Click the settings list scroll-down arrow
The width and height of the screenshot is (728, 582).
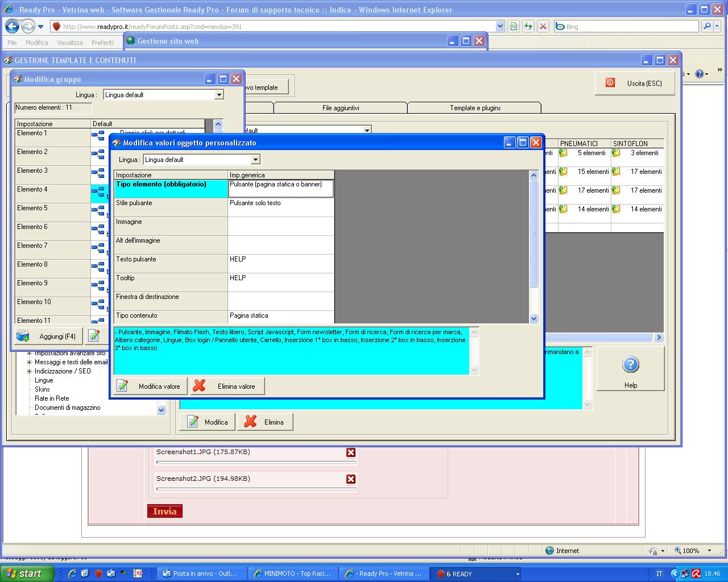pyautogui.click(x=533, y=319)
